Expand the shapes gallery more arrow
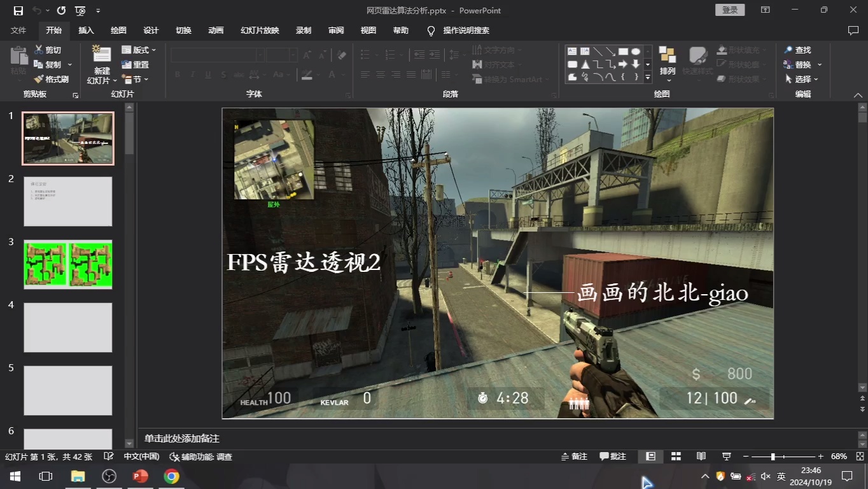The width and height of the screenshot is (868, 489). click(648, 78)
